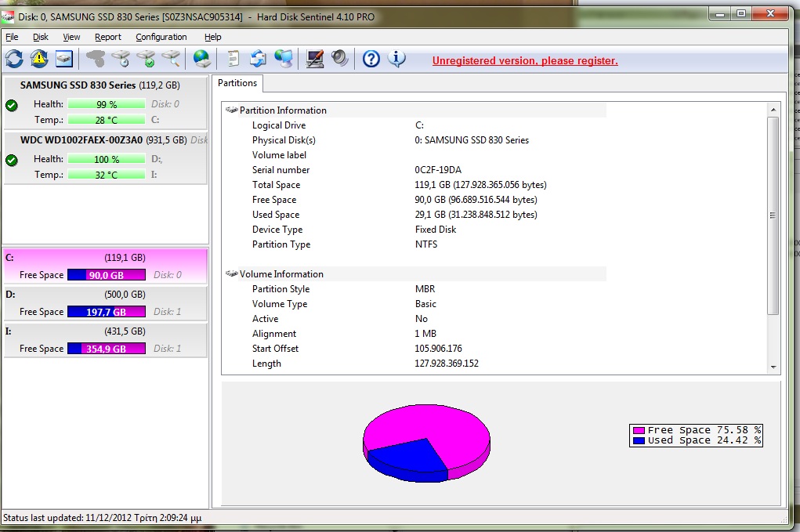Click the Total Space value '119,1 GB (127.928.365.056 bytes)'
Image resolution: width=800 pixels, height=532 pixels.
(x=480, y=185)
